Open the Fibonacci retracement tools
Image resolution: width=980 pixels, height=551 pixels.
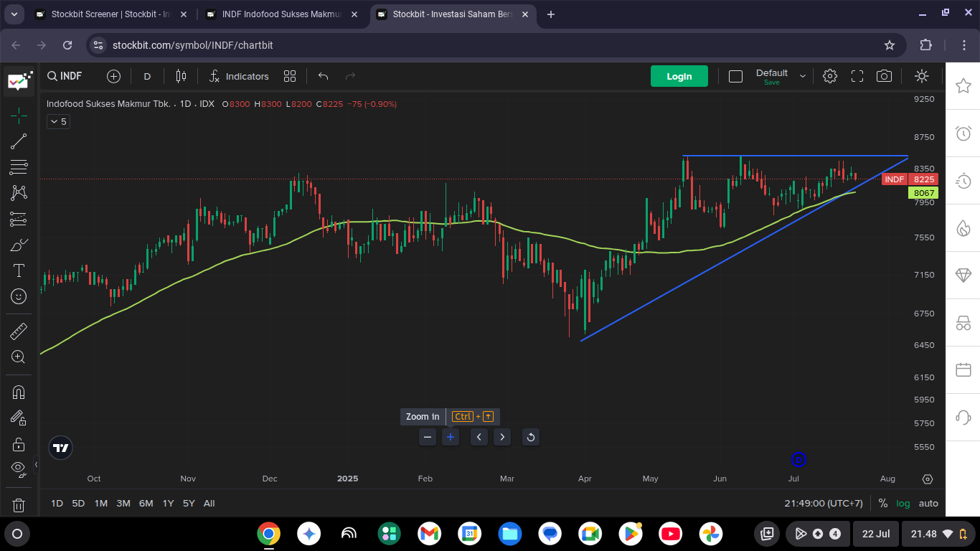[19, 167]
